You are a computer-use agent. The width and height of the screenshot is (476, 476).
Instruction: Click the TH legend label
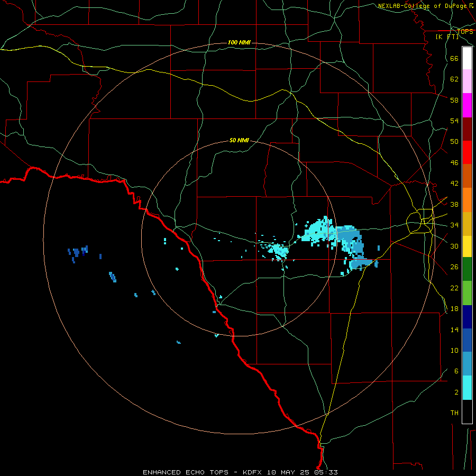454,413
